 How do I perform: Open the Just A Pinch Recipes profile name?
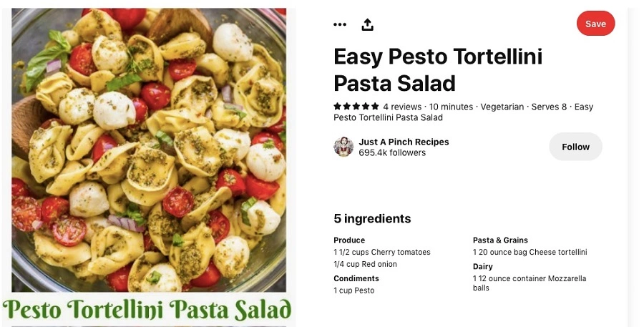404,142
